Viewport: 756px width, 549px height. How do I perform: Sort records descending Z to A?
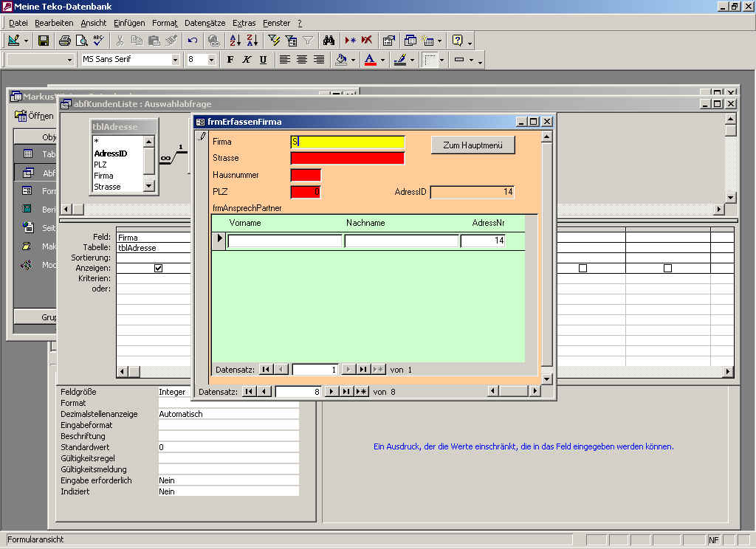pyautogui.click(x=252, y=41)
